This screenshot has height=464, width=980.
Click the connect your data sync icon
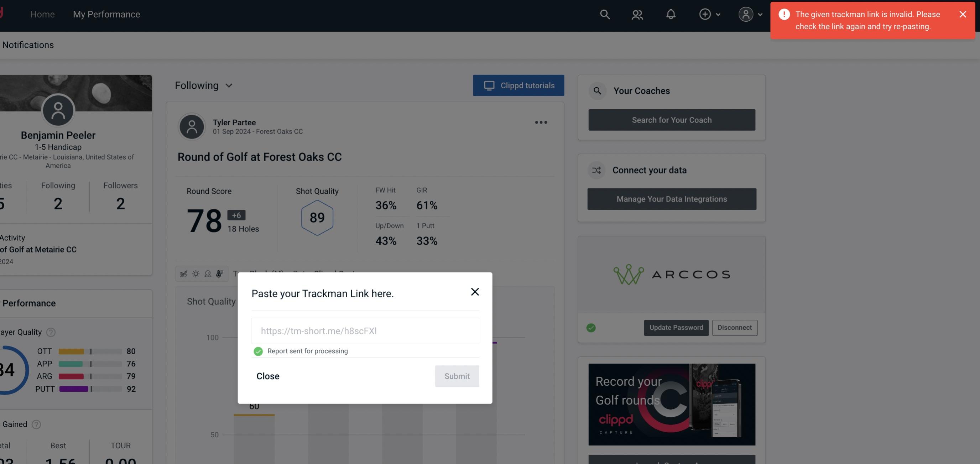(596, 170)
